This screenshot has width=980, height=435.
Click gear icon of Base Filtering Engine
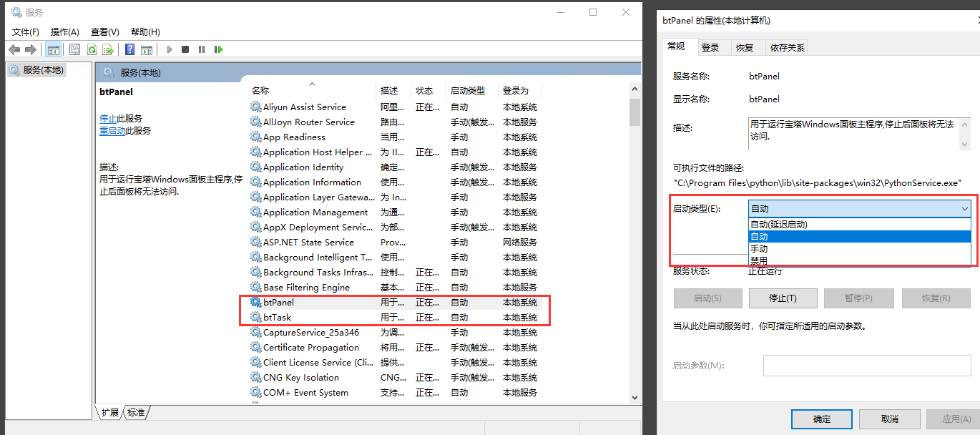coord(256,287)
